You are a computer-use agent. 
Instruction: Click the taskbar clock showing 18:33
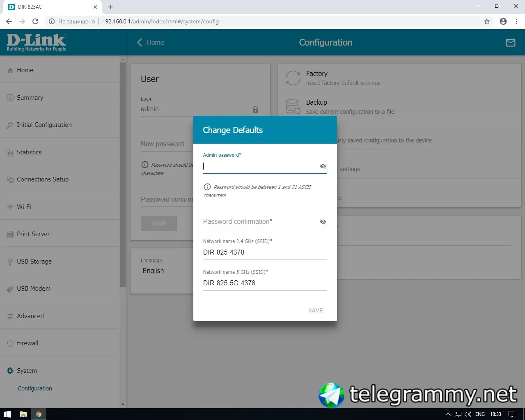tap(495, 414)
